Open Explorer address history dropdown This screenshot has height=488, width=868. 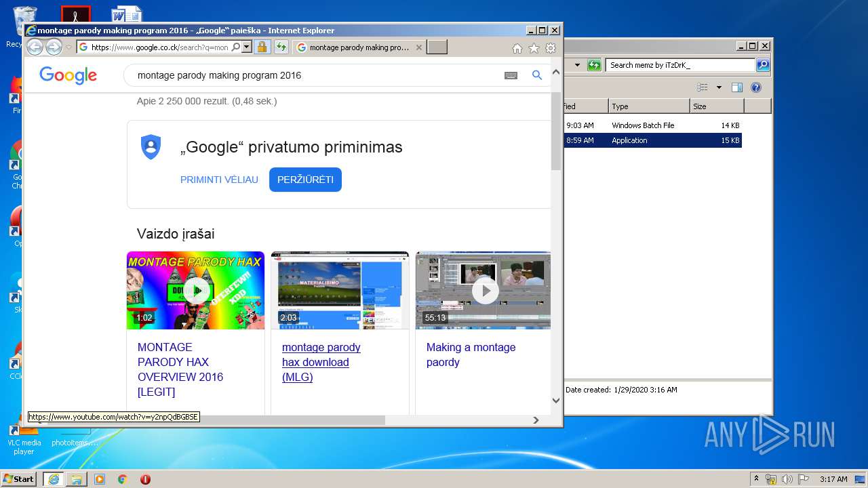click(577, 65)
